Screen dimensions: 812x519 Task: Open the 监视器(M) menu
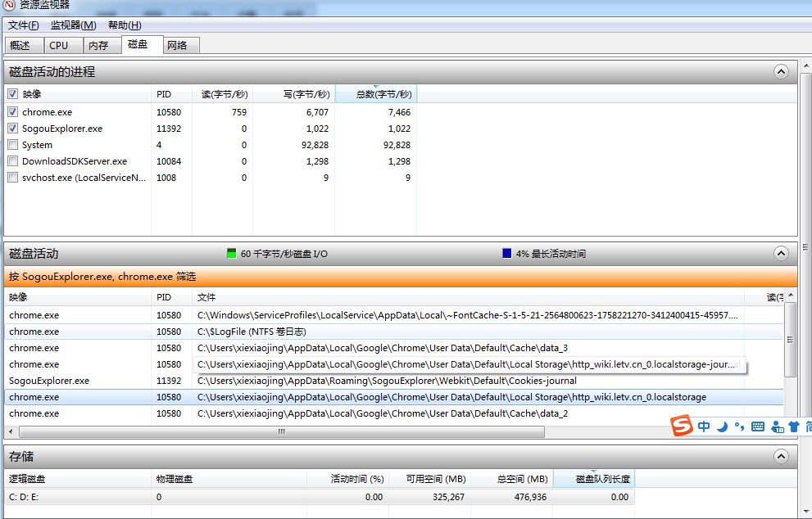tap(74, 25)
